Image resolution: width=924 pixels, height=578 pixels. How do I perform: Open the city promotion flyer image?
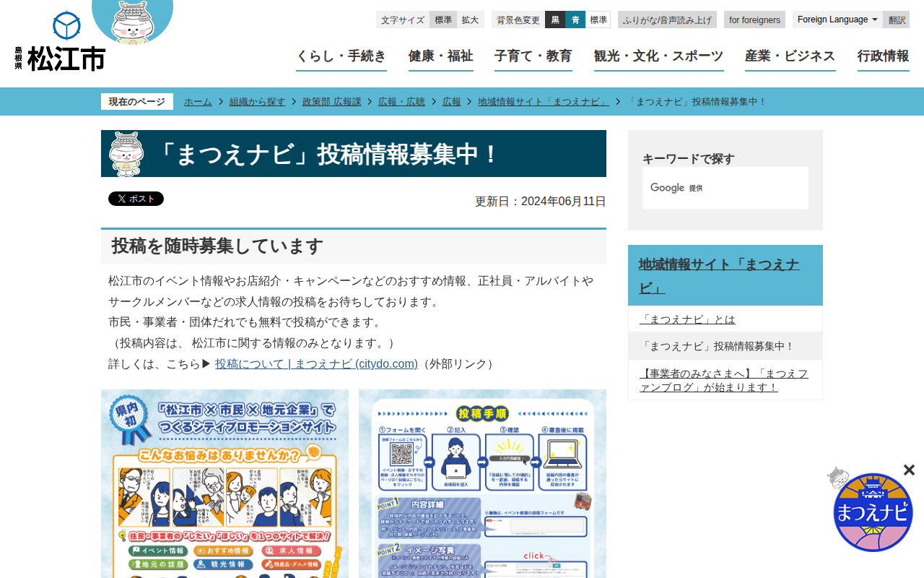[x=225, y=484]
